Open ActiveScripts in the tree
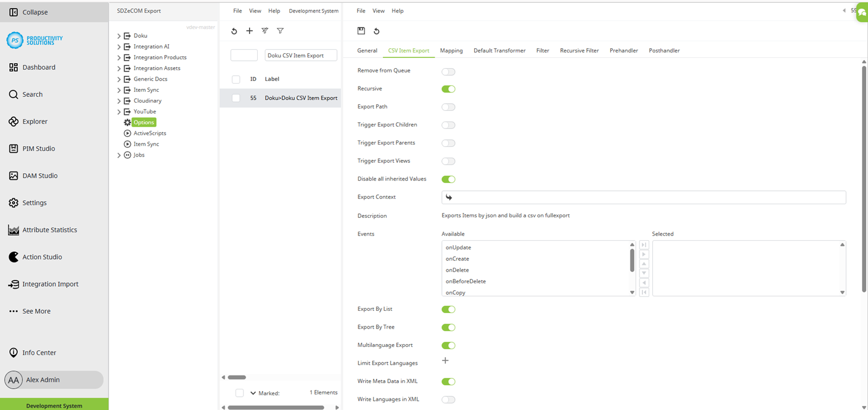The height and width of the screenshot is (410, 868). 150,133
